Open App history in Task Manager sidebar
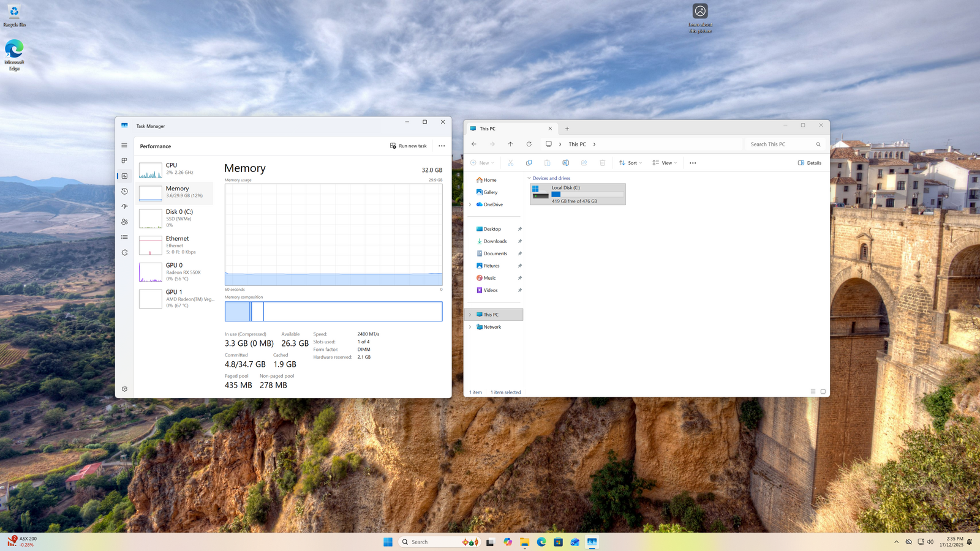This screenshot has height=551, width=980. (124, 191)
